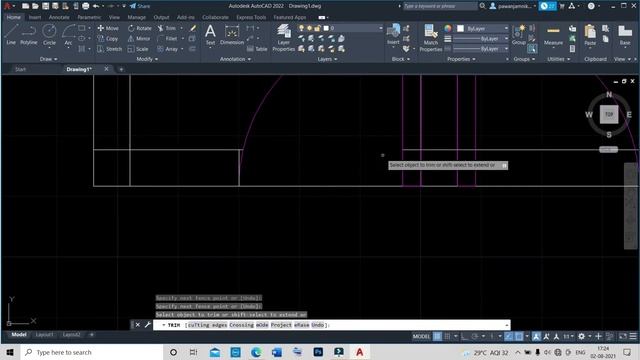The image size is (640, 360).
Task: Click Match Properties
Action: [x=431, y=38]
